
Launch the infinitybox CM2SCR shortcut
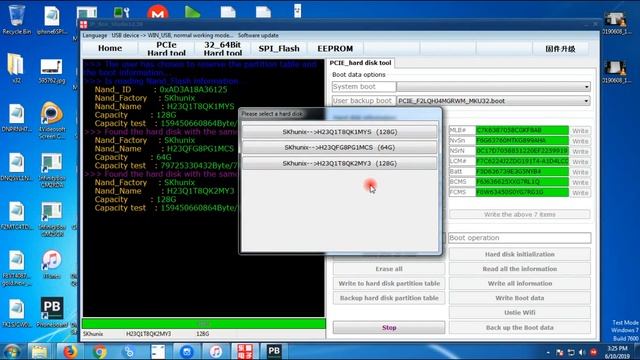click(x=51, y=219)
